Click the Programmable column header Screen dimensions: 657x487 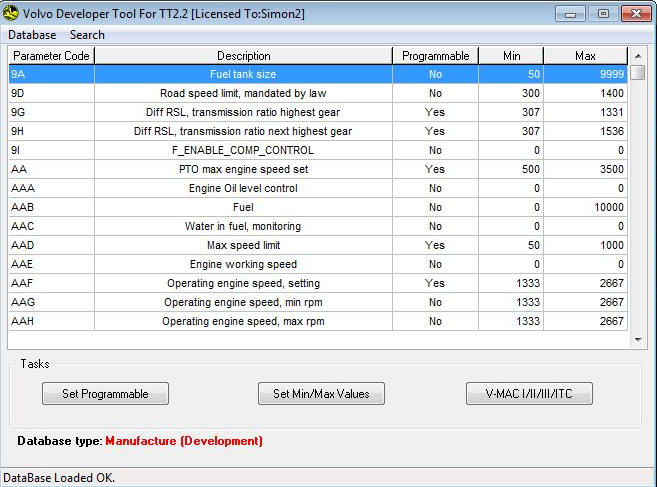tap(435, 56)
